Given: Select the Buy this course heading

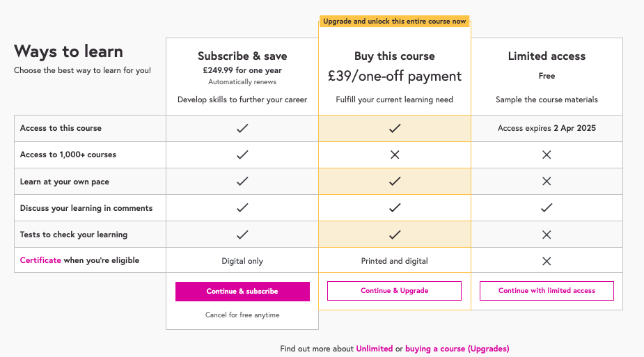Looking at the screenshot, I should [395, 56].
